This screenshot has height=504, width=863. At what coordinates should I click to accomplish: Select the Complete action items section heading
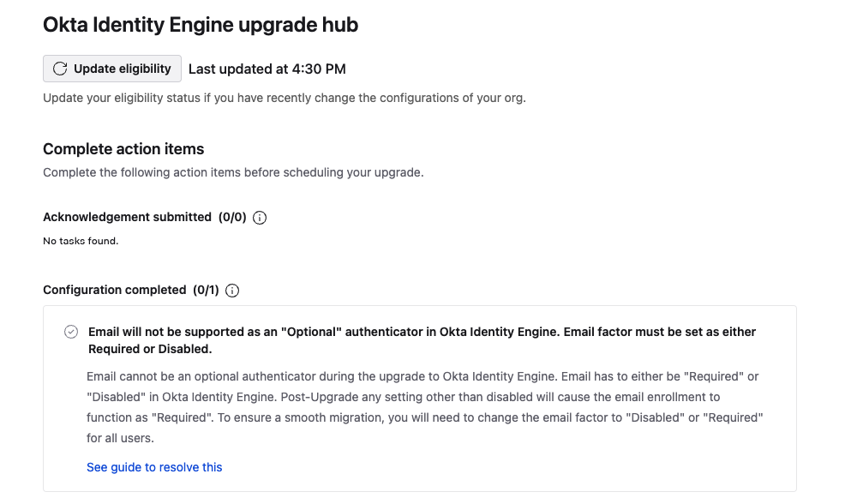click(123, 148)
